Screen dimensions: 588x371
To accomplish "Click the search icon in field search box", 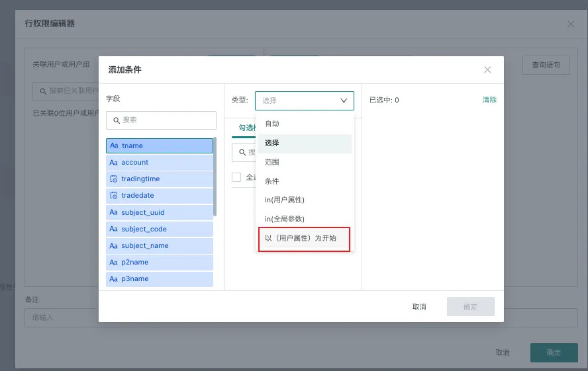I will 117,120.
